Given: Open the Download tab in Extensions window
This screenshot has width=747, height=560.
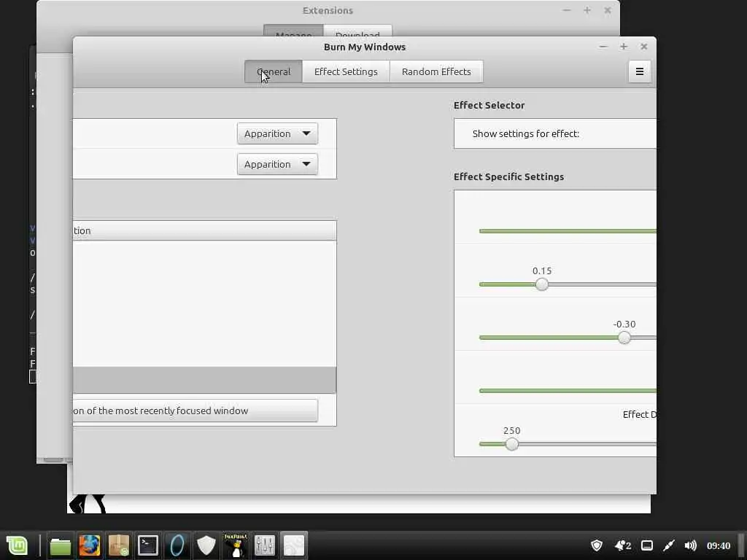Looking at the screenshot, I should tap(357, 31).
